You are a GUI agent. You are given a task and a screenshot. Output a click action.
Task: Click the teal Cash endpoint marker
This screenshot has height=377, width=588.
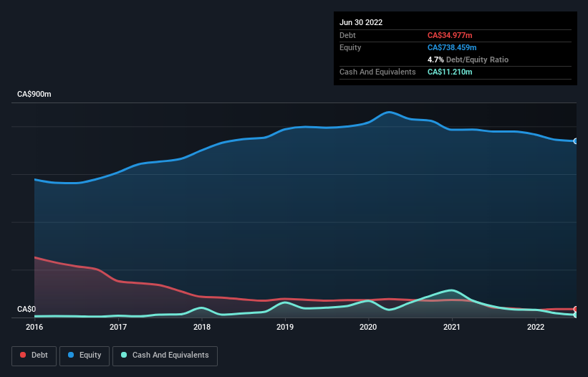coord(576,315)
